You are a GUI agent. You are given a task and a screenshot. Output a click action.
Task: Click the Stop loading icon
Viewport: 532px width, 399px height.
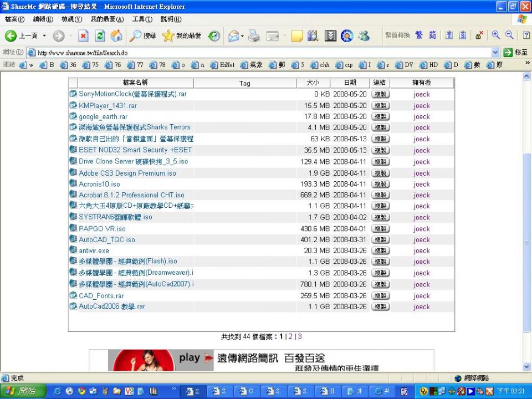83,35
